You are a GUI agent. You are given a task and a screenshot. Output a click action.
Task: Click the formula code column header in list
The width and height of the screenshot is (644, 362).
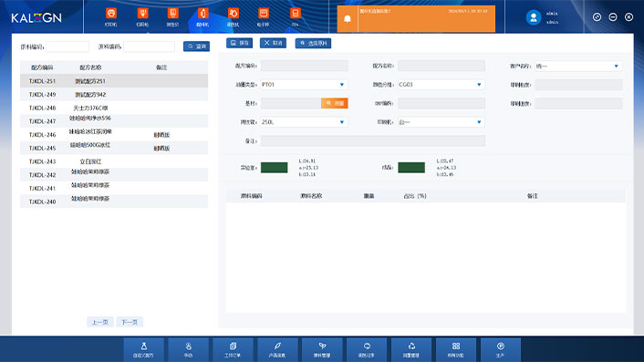point(42,67)
